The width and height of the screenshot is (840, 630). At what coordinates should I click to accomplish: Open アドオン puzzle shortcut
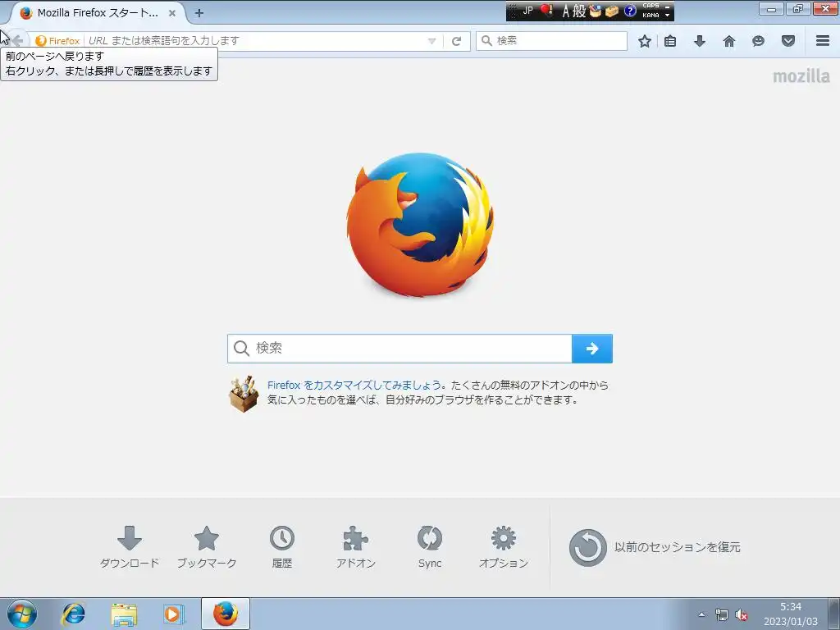356,547
